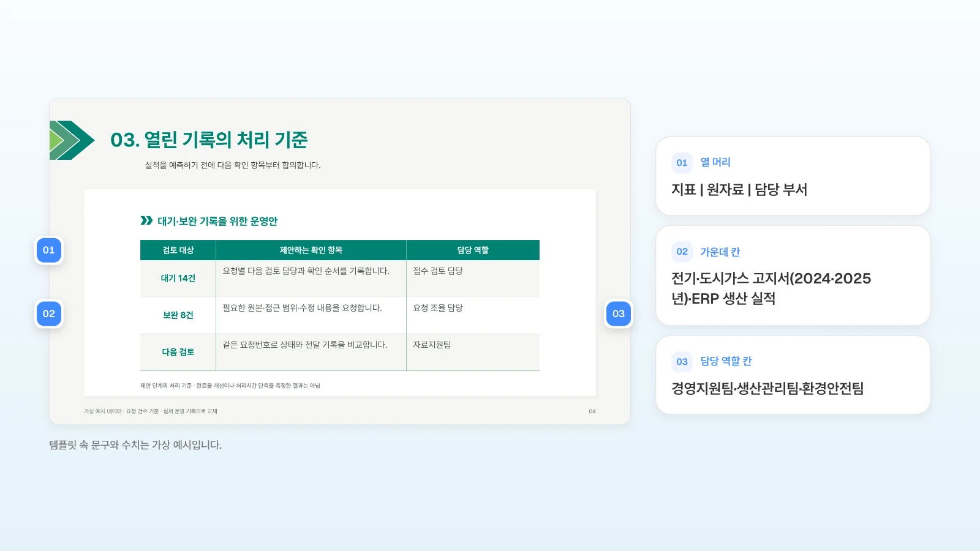This screenshot has width=980, height=551.
Task: Click the double-chevron icon before 대기·보완 기록을 위한 운영안
Action: pos(146,220)
